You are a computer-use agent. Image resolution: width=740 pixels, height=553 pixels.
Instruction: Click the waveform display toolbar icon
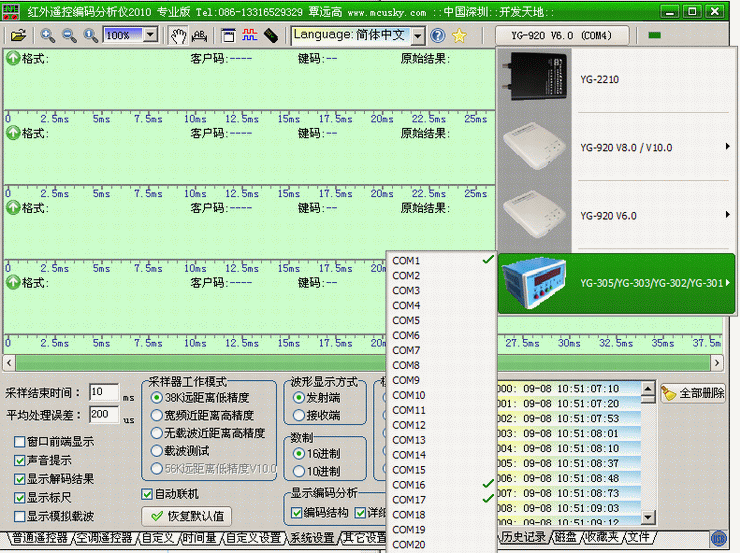[249, 35]
